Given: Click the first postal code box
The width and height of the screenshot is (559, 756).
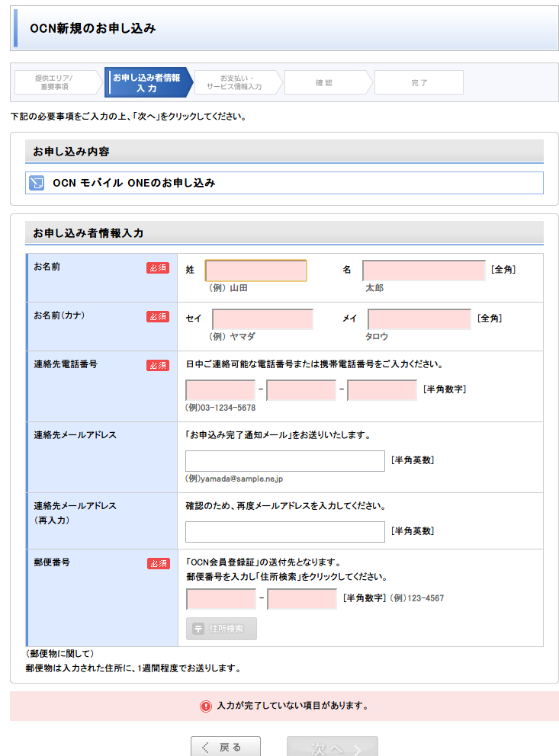Looking at the screenshot, I should 220,599.
